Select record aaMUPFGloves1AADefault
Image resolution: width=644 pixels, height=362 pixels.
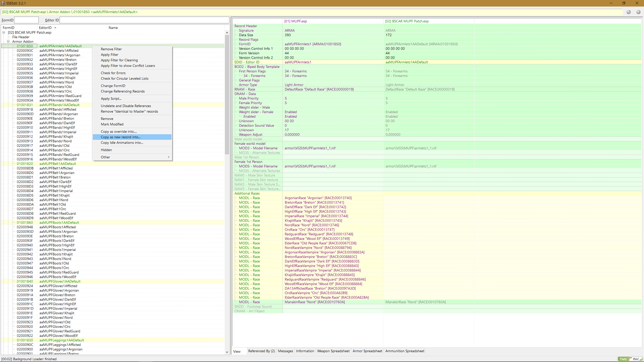tap(60, 281)
